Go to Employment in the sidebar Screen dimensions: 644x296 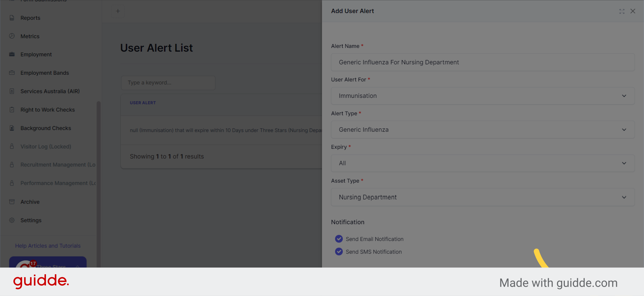pyautogui.click(x=36, y=54)
